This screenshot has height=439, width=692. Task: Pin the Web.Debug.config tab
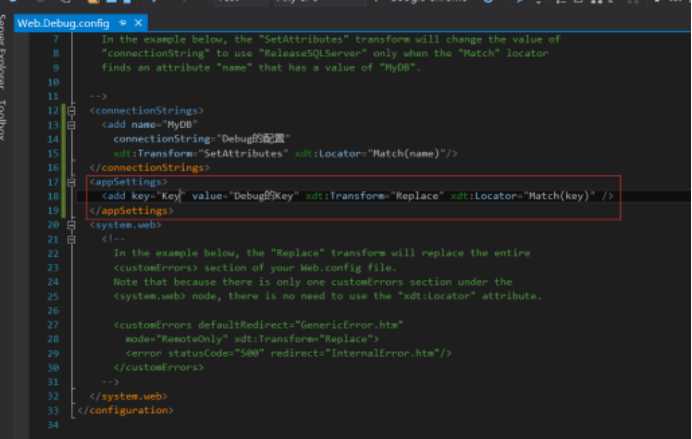pyautogui.click(x=123, y=23)
